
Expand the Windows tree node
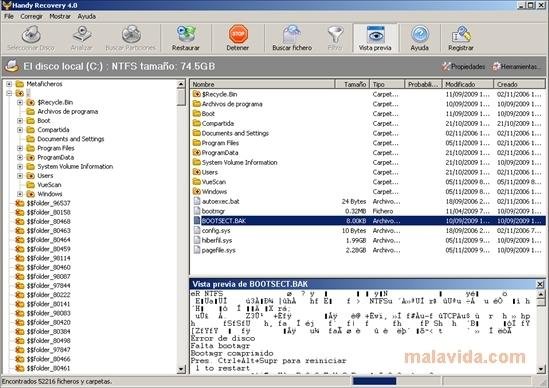click(x=20, y=194)
